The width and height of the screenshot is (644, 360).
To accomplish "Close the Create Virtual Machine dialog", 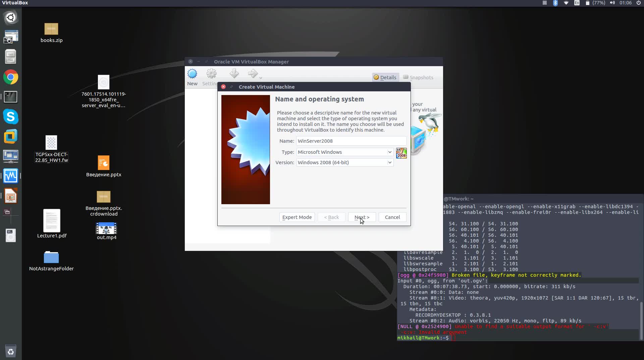I will (223, 87).
